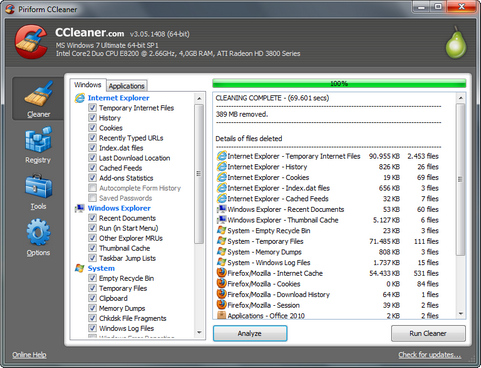Image resolution: width=481 pixels, height=368 pixels.
Task: Click results pane scroll down arrow
Action: point(460,314)
